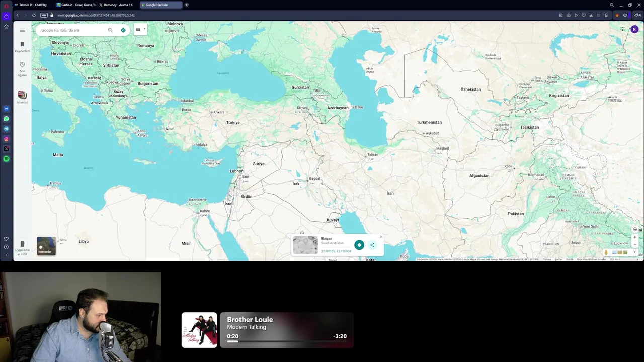Click Ürün Geri Bildirimi Gönder link
This screenshot has height=362, width=644.
pos(592,259)
